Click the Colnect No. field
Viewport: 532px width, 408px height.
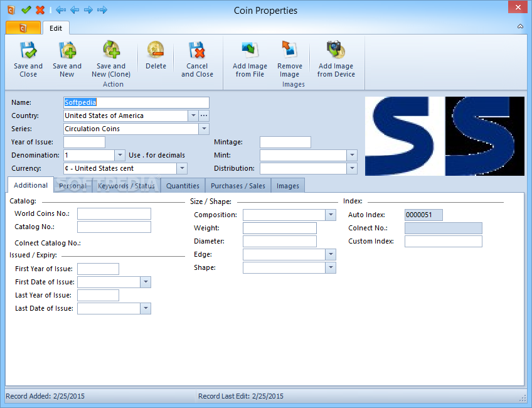tap(443, 228)
